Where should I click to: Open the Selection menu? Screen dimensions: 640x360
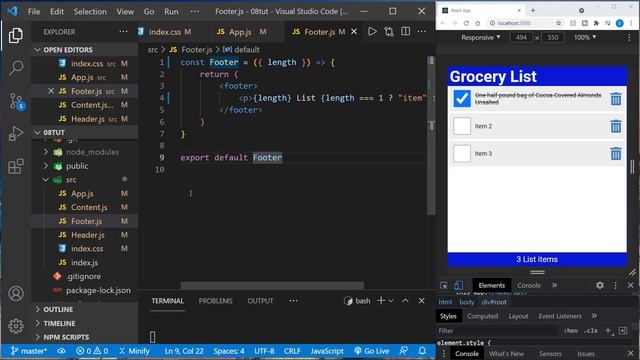(90, 11)
